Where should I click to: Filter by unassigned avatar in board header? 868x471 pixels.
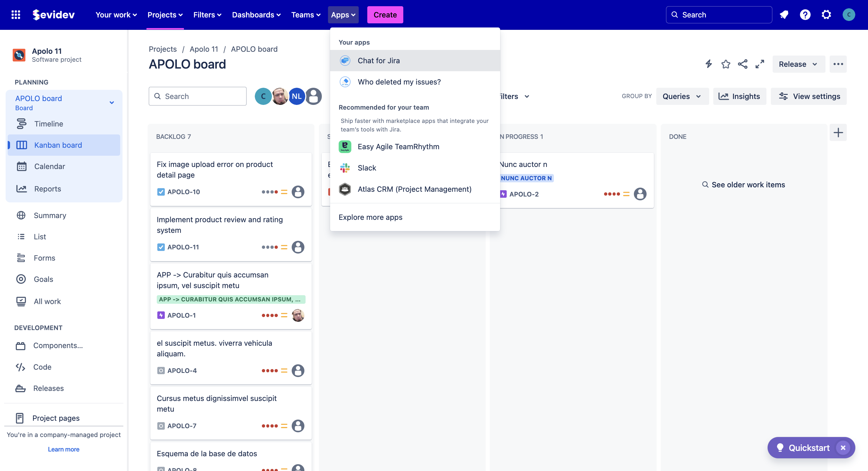pyautogui.click(x=314, y=96)
